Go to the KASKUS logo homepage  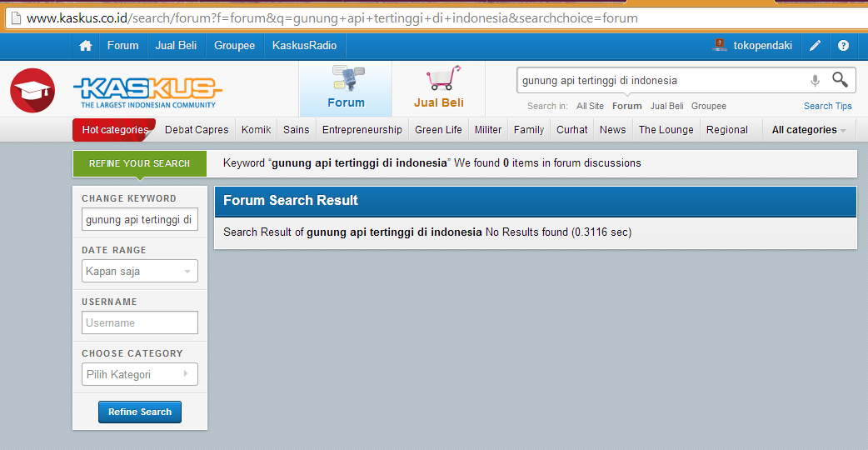point(147,92)
